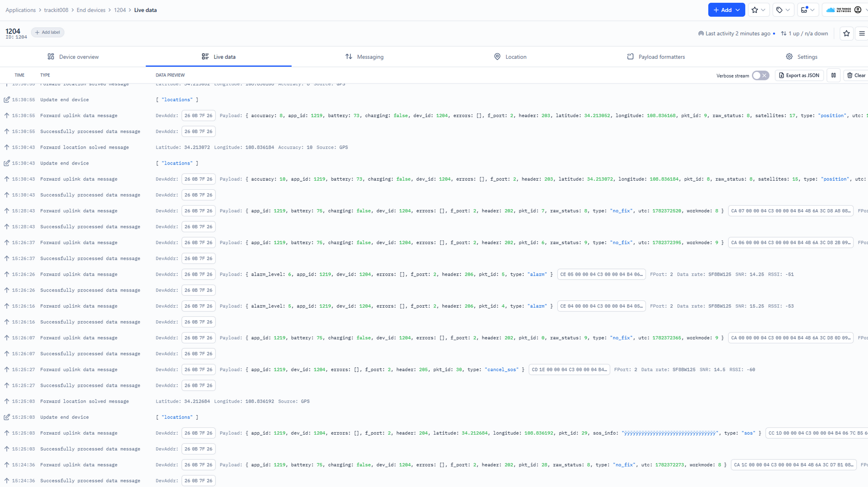Click arrow icon of 15:28:43 Successfully processed row
868x487 pixels.
pyautogui.click(x=7, y=227)
